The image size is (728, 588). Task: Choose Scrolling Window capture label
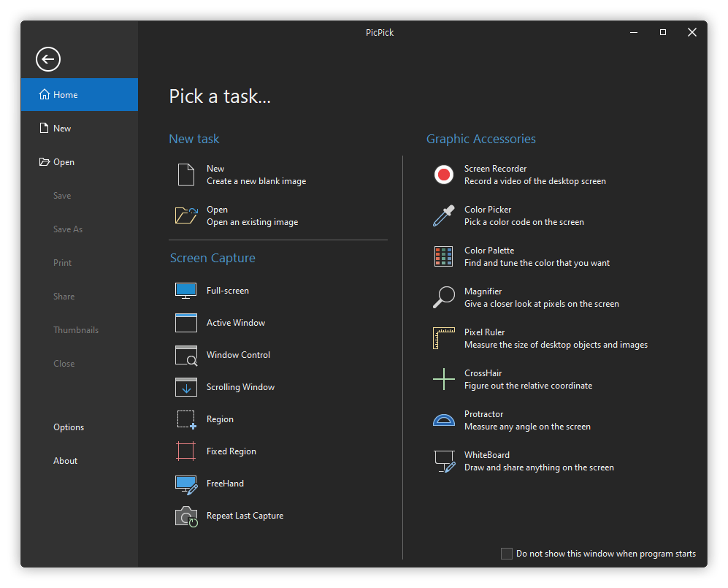coord(240,387)
